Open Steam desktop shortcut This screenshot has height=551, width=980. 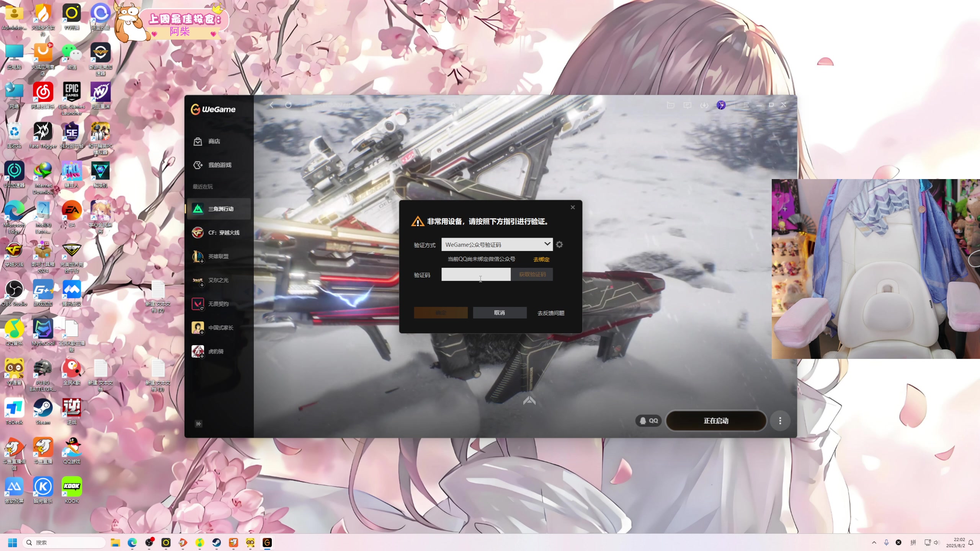pos(43,412)
